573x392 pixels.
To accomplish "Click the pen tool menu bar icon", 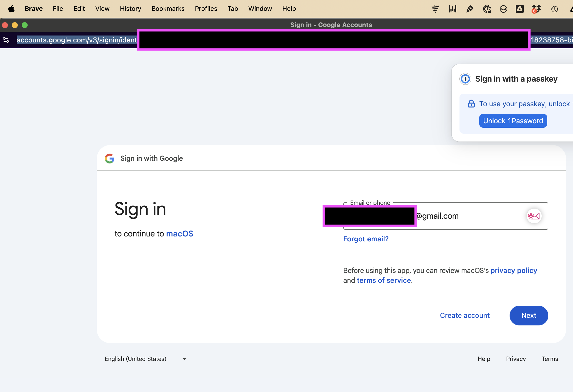I will [470, 9].
